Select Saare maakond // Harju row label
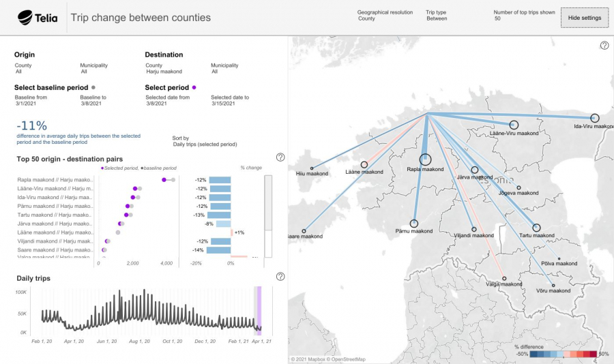The height and width of the screenshot is (364, 614). pos(55,249)
